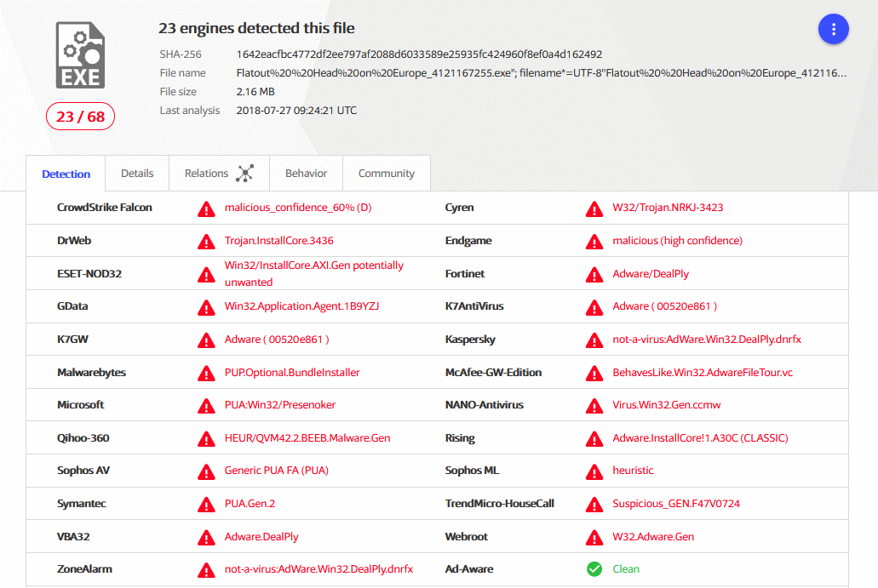The width and height of the screenshot is (878, 588).
Task: Click the warning icon in the Endgame row
Action: [x=594, y=243]
